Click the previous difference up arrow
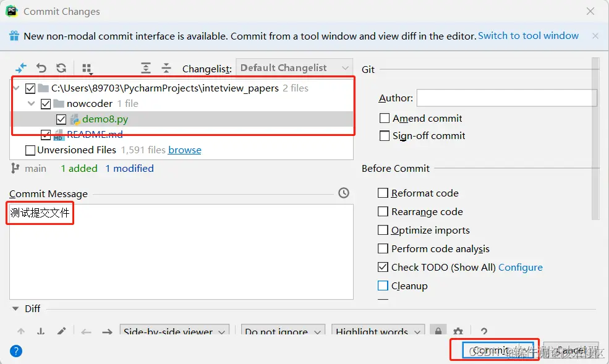The width and height of the screenshot is (609, 364). [21, 331]
